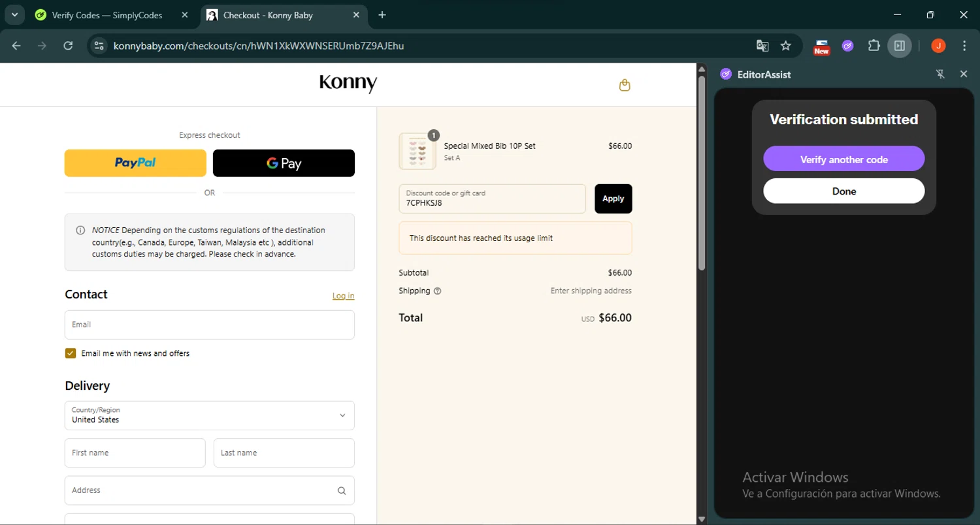Click the EditorAssist panel logo icon

[726, 74]
